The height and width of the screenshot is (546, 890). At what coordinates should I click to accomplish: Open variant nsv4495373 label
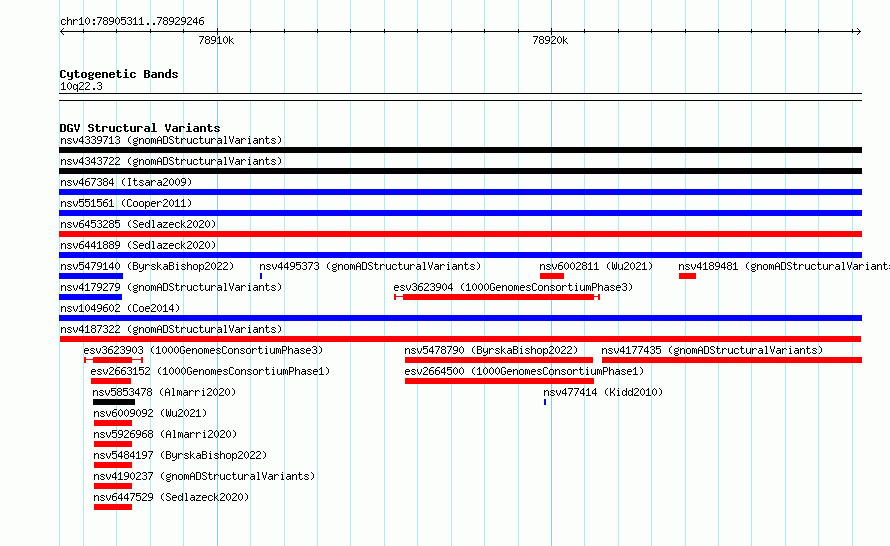tap(370, 266)
